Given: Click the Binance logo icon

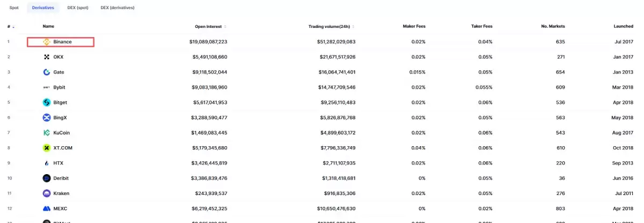Looking at the screenshot, I should 47,42.
